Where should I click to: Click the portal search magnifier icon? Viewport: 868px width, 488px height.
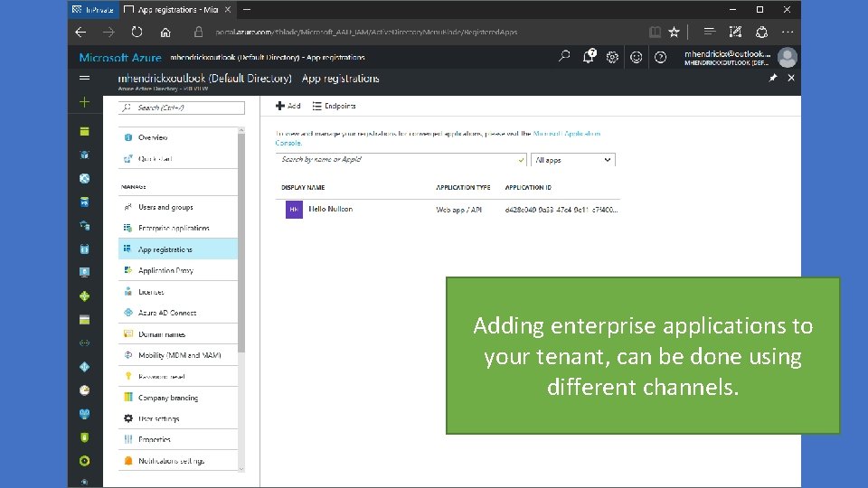tap(564, 56)
